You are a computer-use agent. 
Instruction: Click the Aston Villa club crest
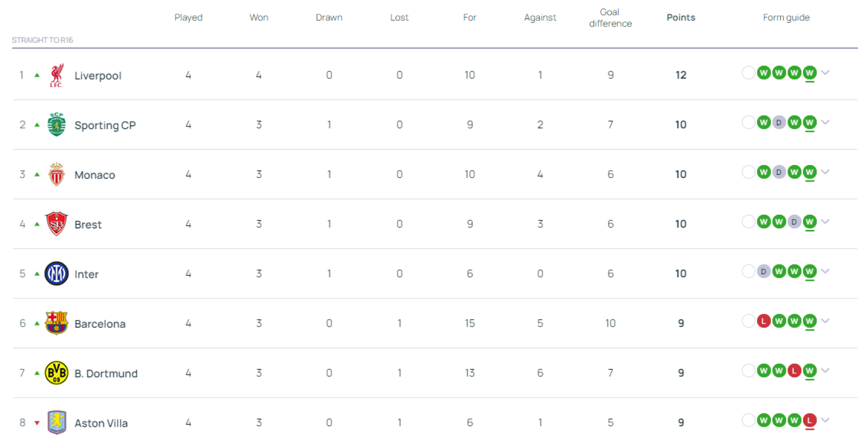(x=56, y=422)
